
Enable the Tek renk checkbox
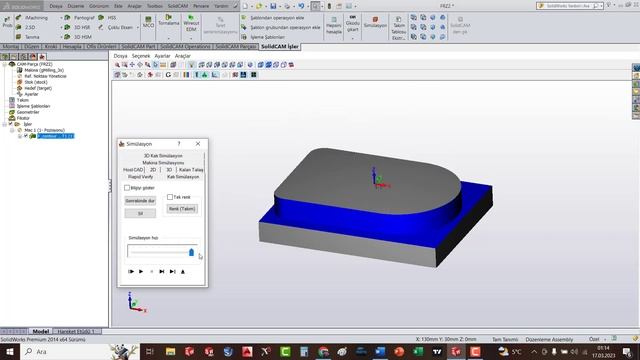pyautogui.click(x=170, y=197)
